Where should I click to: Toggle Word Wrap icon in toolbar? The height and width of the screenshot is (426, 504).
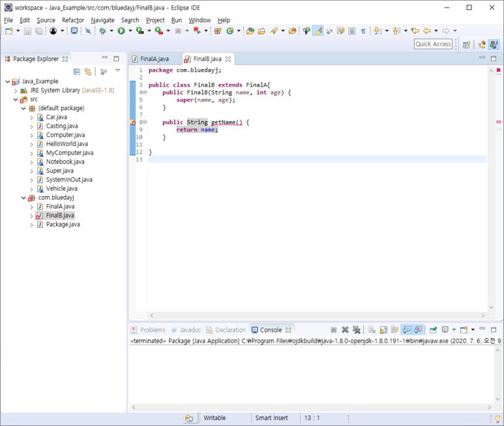(x=340, y=31)
